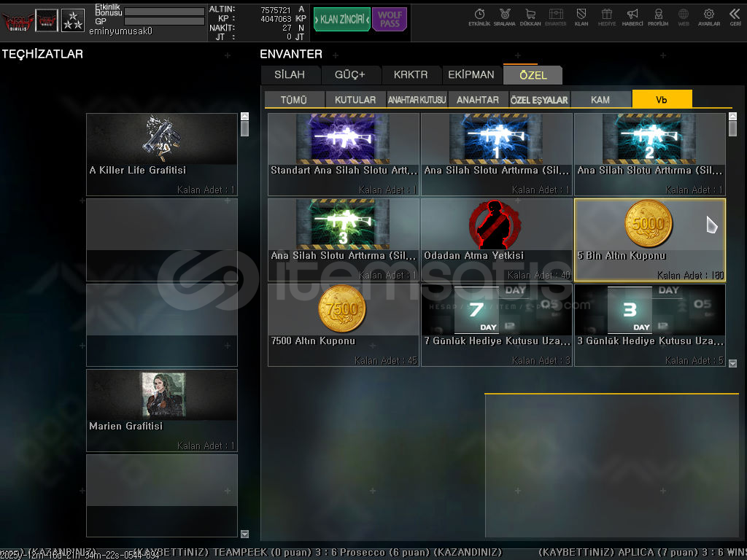Open the Klan shield icon
Image resolution: width=747 pixels, height=560 pixels.
tap(581, 17)
